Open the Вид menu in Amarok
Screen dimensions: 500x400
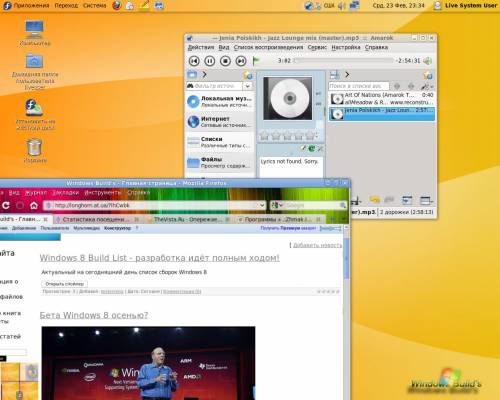tap(224, 47)
